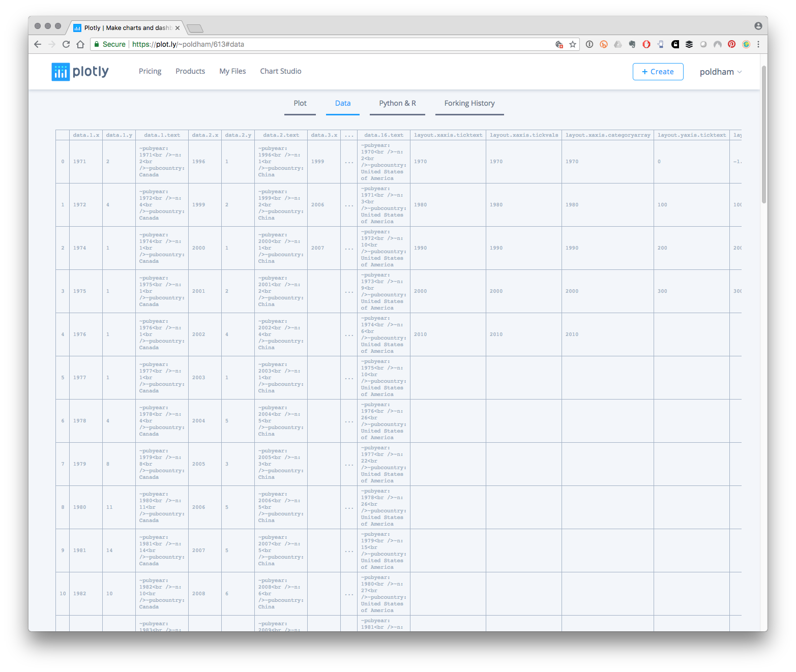The image size is (796, 672).
Task: Click the data.2.y column header
Action: click(x=238, y=135)
